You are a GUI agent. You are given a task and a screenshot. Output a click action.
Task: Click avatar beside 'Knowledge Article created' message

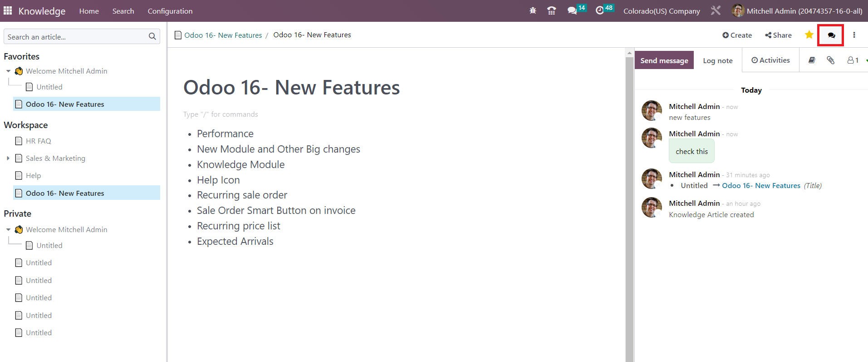652,207
